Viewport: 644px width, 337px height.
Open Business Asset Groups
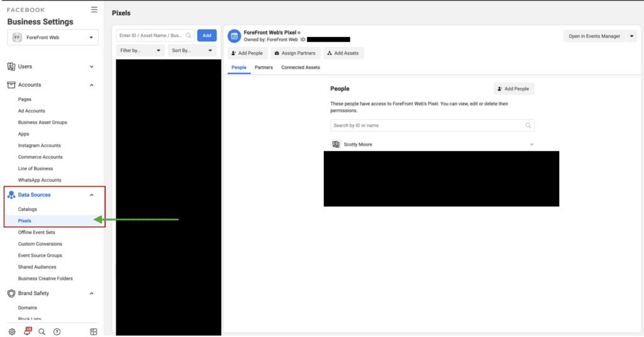42,123
